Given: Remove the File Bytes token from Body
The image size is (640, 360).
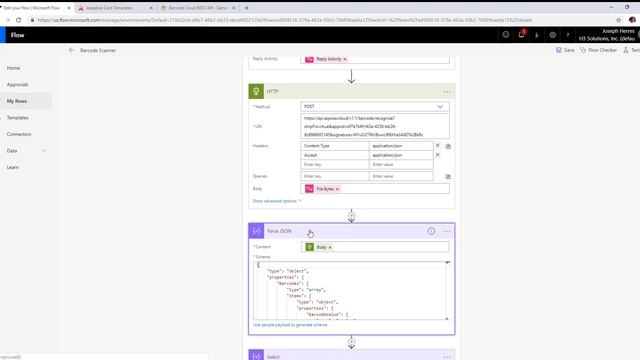Looking at the screenshot, I should point(338,189).
